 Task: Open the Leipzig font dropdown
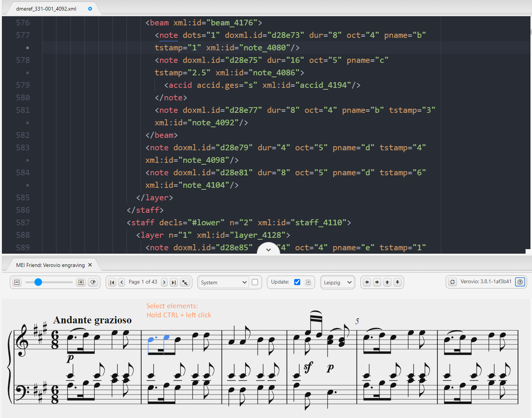(338, 282)
